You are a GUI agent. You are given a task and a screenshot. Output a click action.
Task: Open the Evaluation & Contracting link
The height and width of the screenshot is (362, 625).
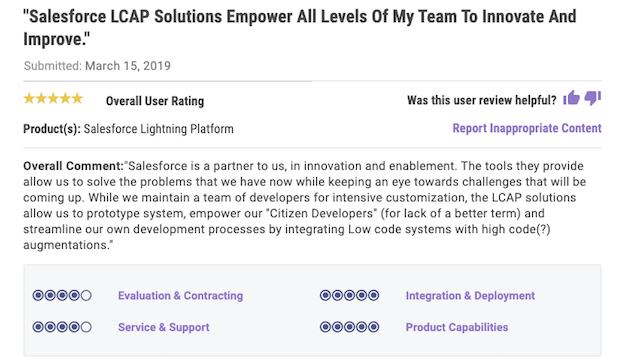point(180,295)
